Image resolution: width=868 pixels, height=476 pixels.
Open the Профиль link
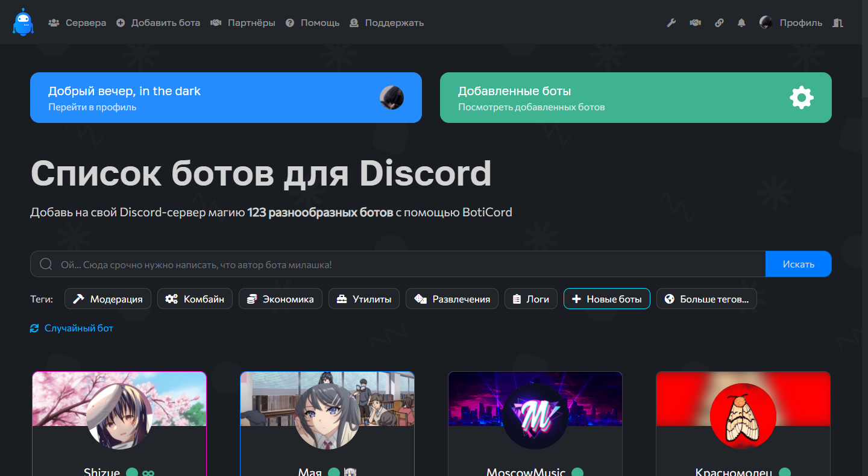pyautogui.click(x=800, y=23)
